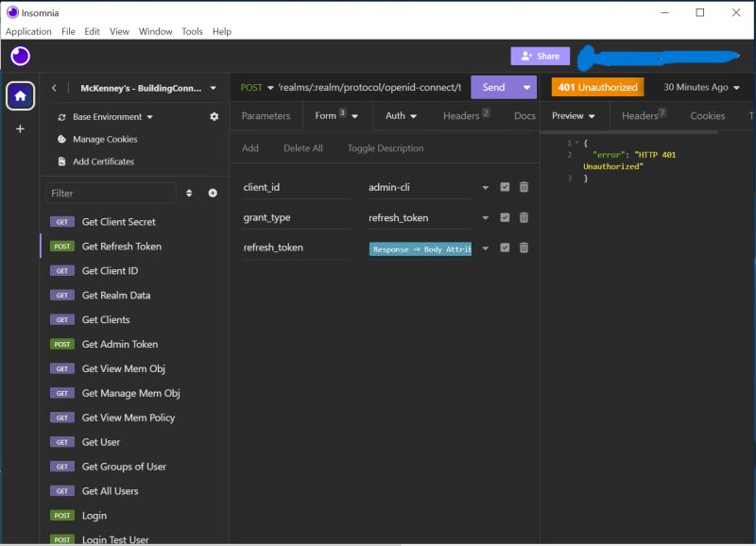Image resolution: width=756 pixels, height=546 pixels.
Task: Click the sort requests icon beside Filter
Action: pyautogui.click(x=191, y=193)
